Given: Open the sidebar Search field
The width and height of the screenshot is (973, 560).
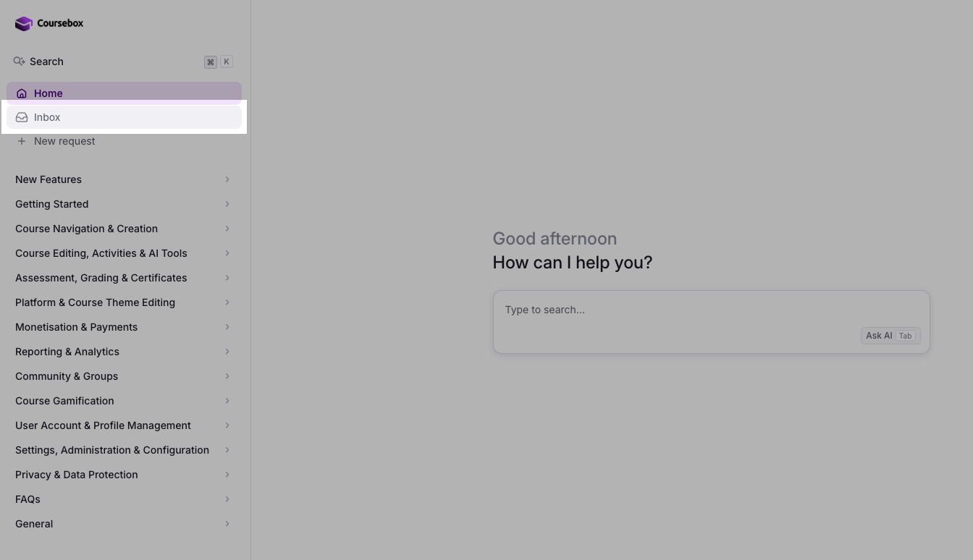Looking at the screenshot, I should [124, 61].
